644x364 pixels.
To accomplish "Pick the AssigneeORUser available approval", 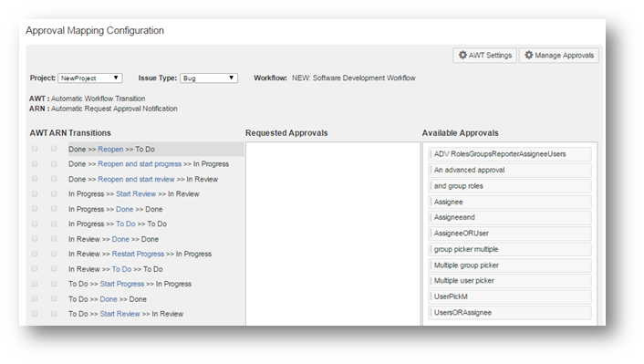I will tap(510, 234).
